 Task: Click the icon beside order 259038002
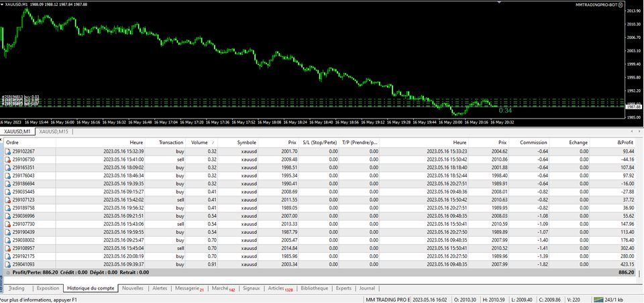(8, 240)
